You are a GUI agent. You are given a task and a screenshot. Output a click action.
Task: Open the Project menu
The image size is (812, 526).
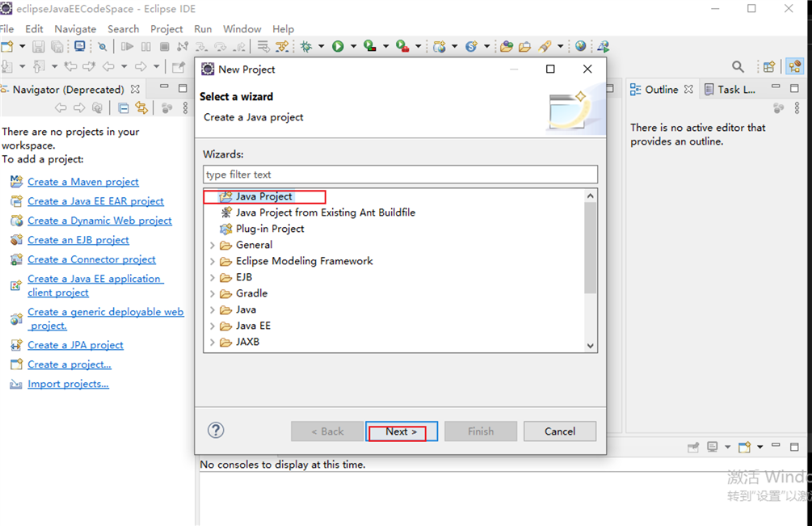[166, 29]
